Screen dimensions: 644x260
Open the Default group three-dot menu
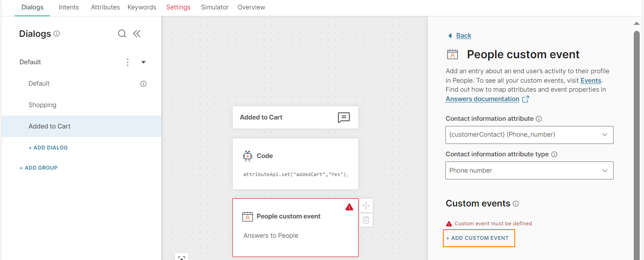coord(128,62)
